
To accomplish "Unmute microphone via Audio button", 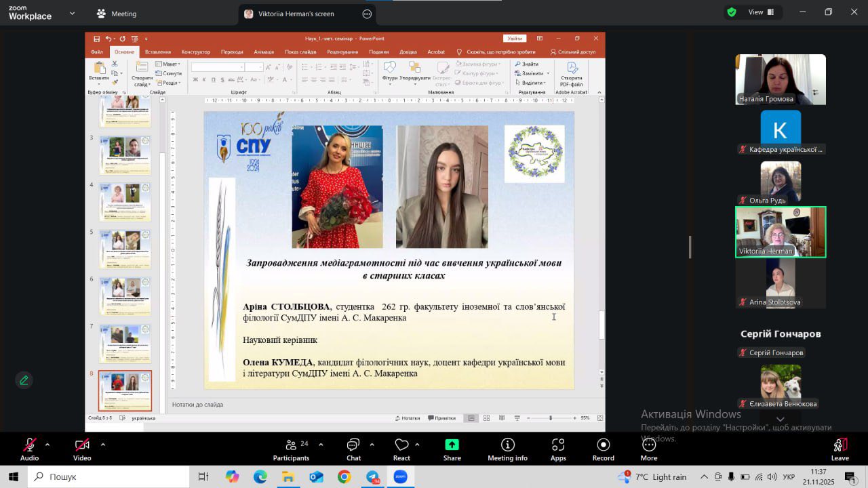I will pyautogui.click(x=29, y=449).
